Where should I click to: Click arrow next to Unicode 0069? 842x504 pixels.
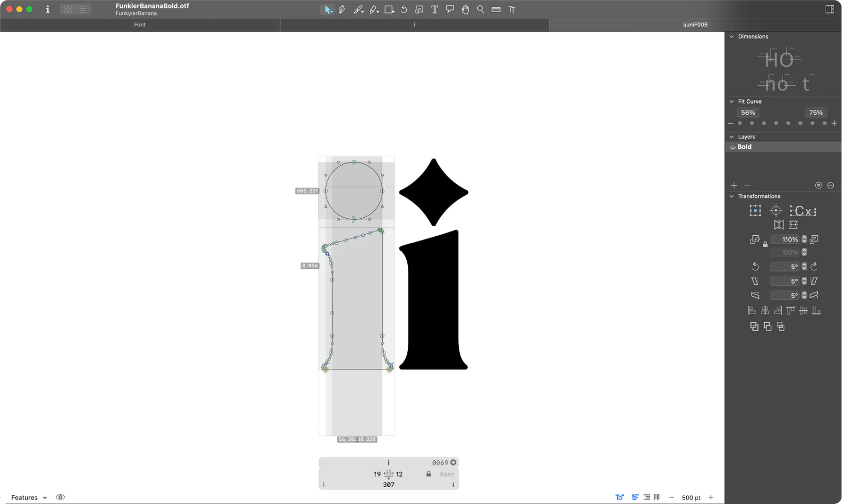pyautogui.click(x=453, y=462)
